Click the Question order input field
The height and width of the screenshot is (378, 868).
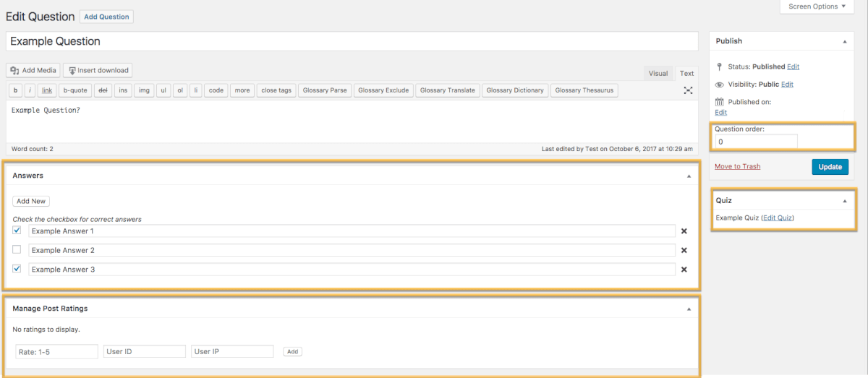(x=756, y=142)
